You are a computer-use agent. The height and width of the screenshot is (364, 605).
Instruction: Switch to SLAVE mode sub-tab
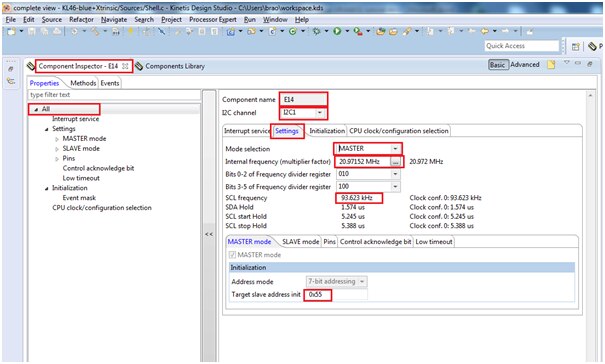(301, 242)
